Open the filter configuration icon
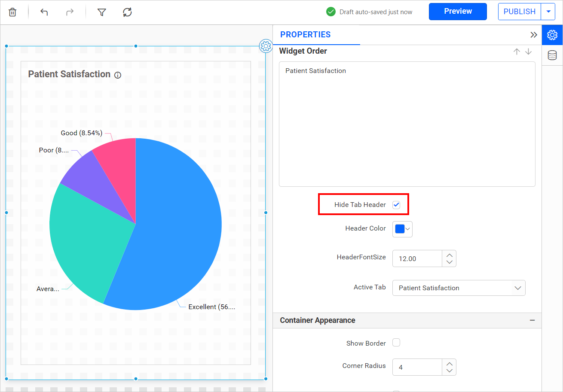 101,12
